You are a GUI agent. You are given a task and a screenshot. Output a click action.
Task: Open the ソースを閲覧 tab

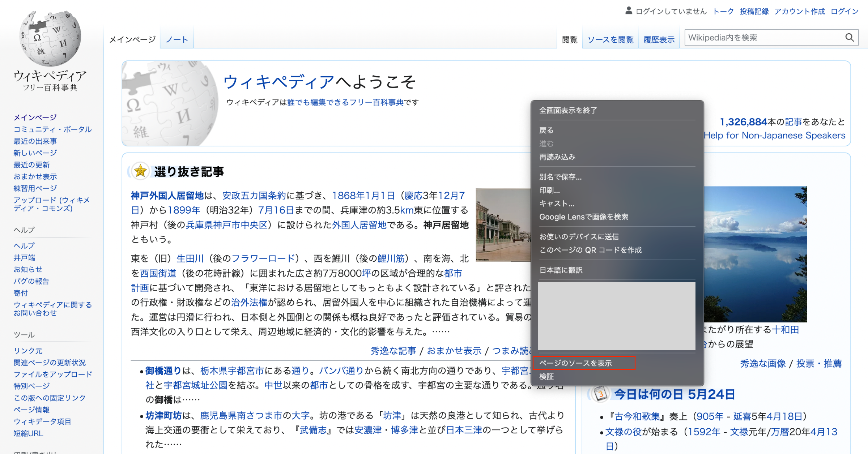coord(610,40)
